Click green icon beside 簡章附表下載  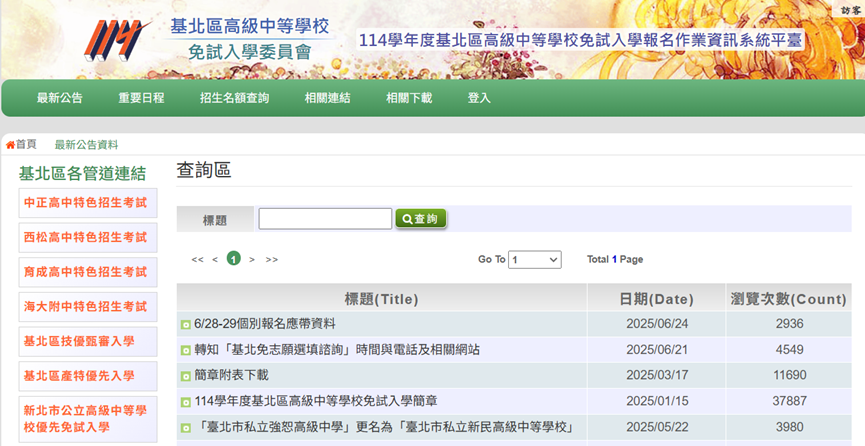coord(185,376)
